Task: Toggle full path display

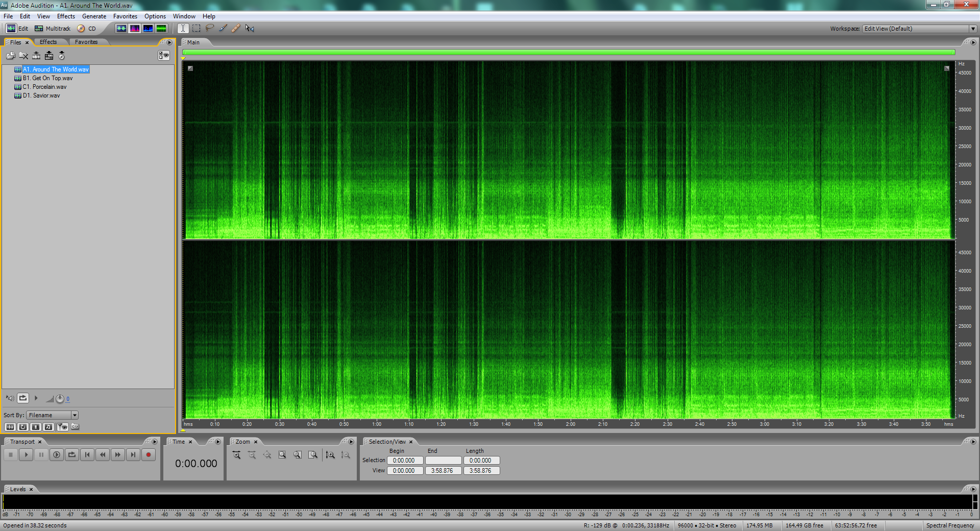Action: [x=75, y=427]
